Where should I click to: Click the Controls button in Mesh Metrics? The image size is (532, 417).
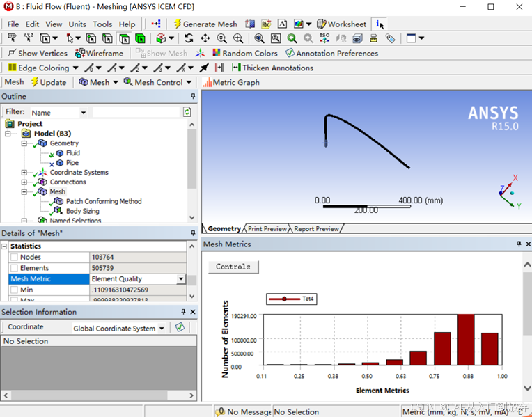tap(233, 267)
